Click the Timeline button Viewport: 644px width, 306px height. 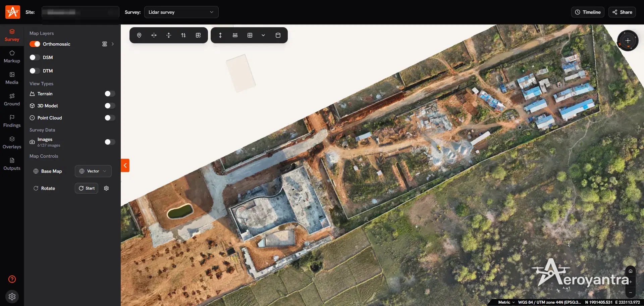[588, 12]
